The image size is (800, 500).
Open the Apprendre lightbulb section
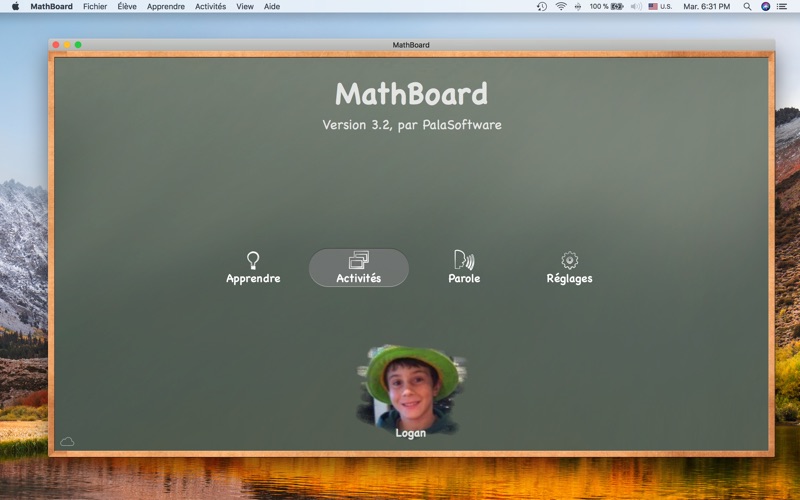pyautogui.click(x=253, y=268)
